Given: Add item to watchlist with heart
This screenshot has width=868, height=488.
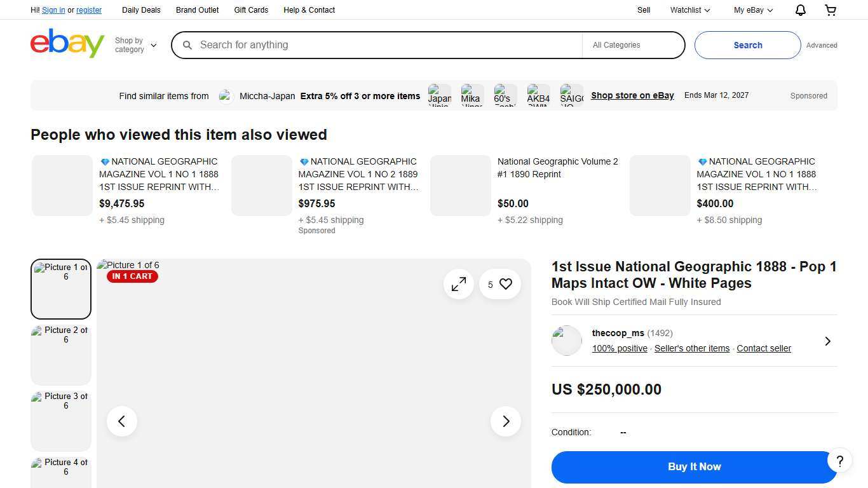Looking at the screenshot, I should coord(505,285).
